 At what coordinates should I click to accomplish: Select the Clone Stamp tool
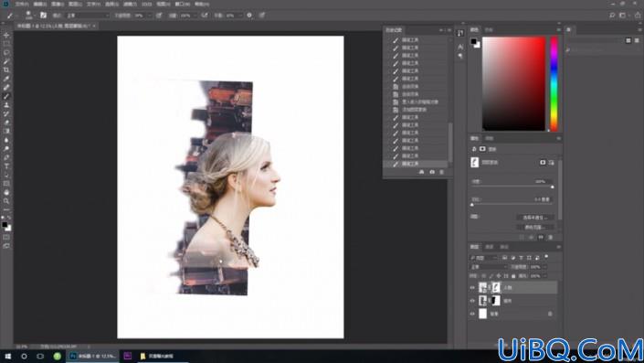(6, 105)
